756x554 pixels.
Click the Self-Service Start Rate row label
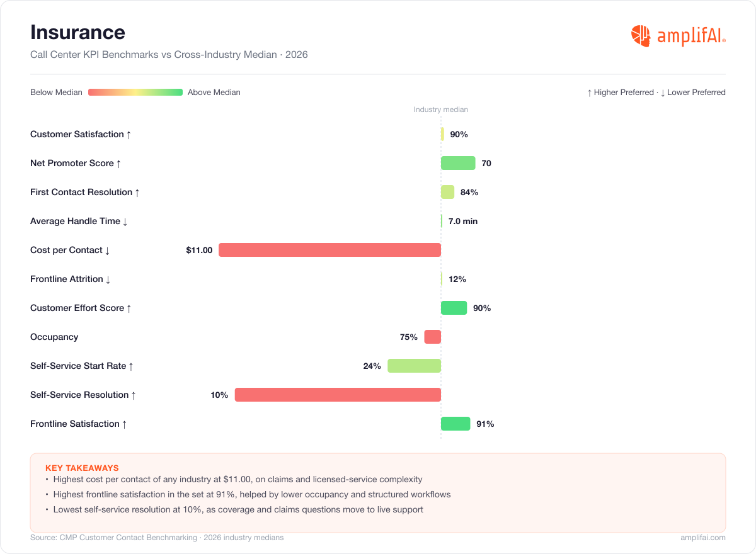tap(83, 366)
